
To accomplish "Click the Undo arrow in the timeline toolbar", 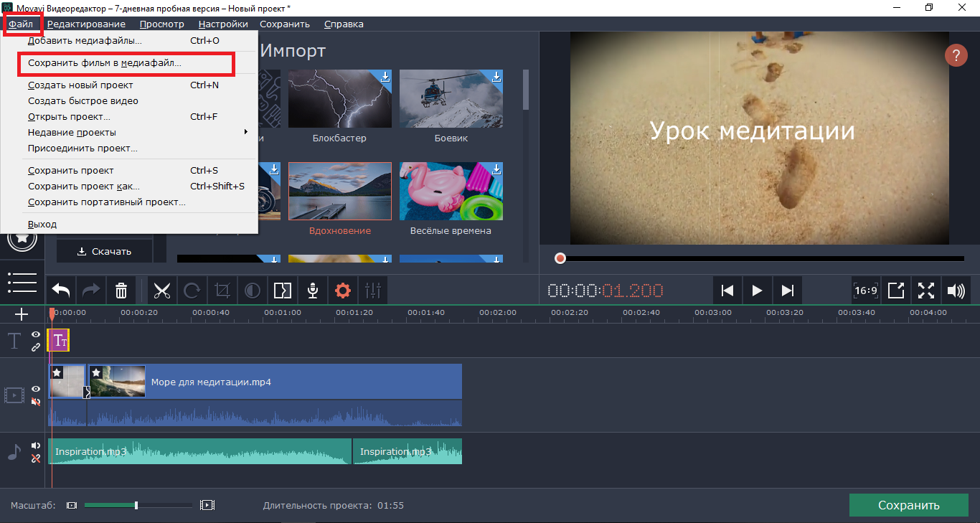I will (x=61, y=291).
